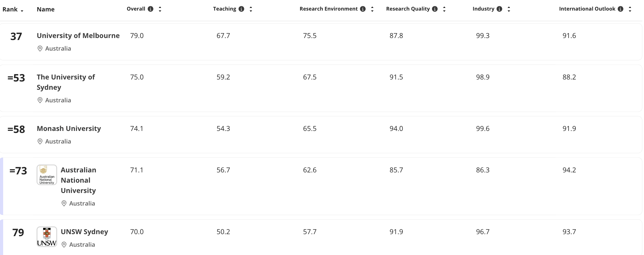Open Monash University page
The width and height of the screenshot is (644, 255).
[69, 129]
